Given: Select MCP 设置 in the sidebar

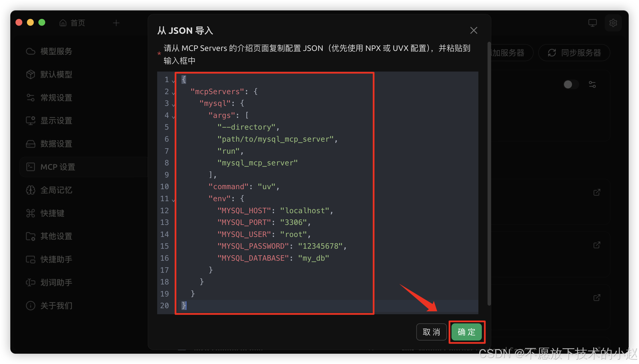Looking at the screenshot, I should 83,167.
